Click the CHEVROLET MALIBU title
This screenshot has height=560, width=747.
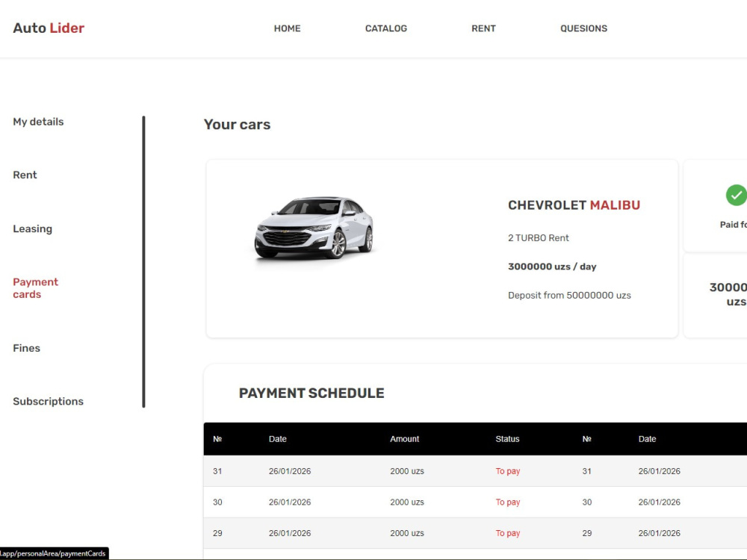click(x=574, y=205)
